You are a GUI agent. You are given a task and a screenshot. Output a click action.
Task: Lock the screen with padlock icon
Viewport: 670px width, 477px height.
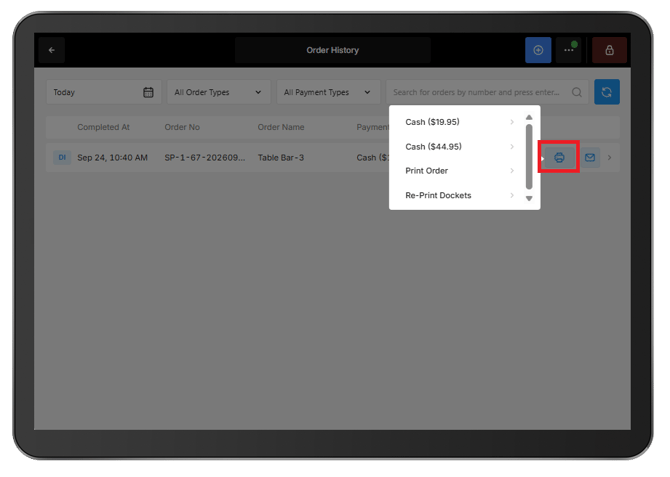point(609,50)
